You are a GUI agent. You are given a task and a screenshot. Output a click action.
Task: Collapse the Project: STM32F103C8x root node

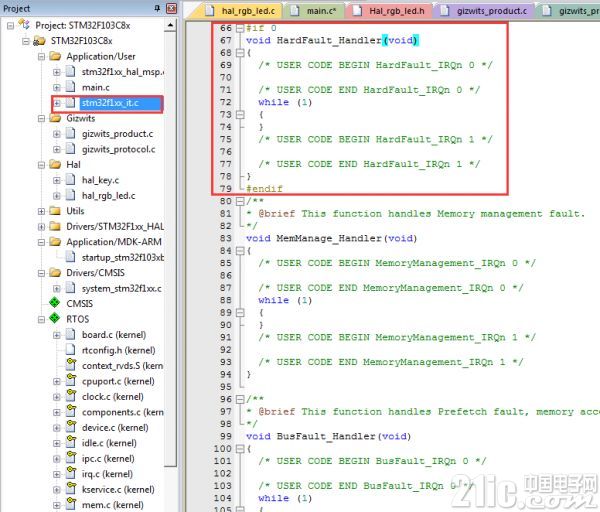pyautogui.click(x=10, y=26)
